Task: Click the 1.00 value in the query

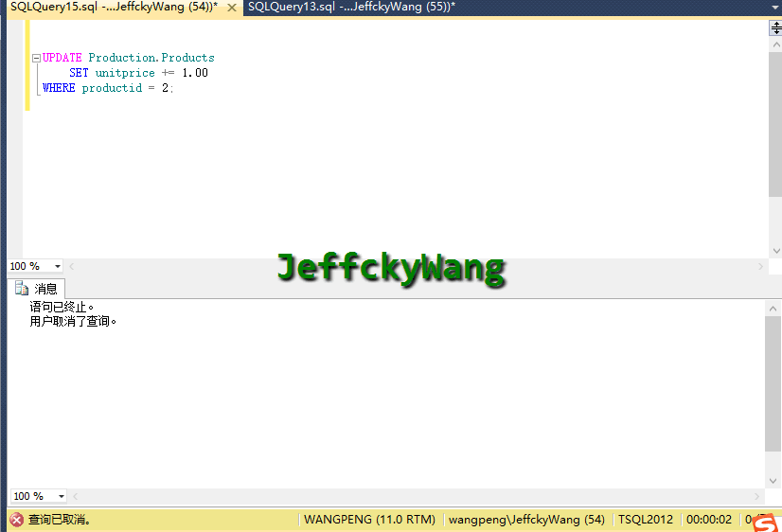Action: (x=195, y=73)
